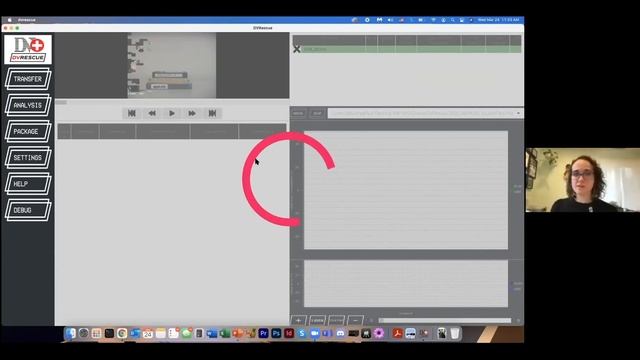Open PowerPoint from the Dock
The width and height of the screenshot is (640, 360).
click(238, 333)
